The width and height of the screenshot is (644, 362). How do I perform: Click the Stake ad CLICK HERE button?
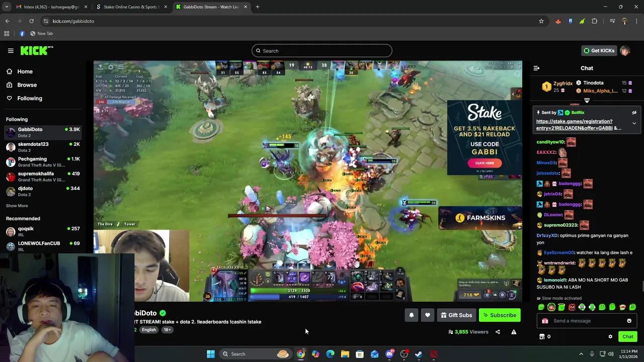[x=485, y=163]
